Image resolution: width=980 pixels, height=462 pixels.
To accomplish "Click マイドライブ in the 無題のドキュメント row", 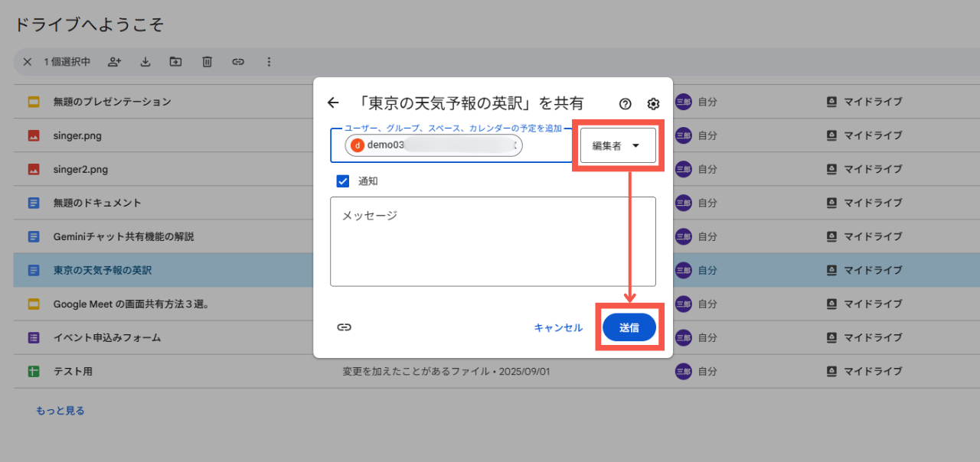I will (873, 203).
